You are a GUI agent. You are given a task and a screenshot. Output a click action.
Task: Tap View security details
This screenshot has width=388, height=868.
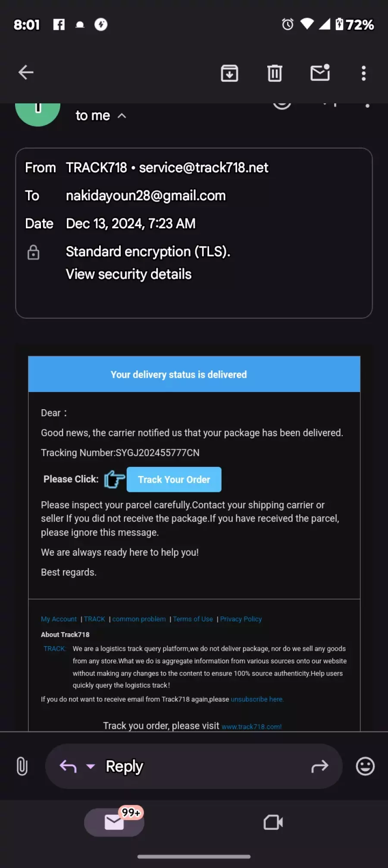[x=128, y=274]
